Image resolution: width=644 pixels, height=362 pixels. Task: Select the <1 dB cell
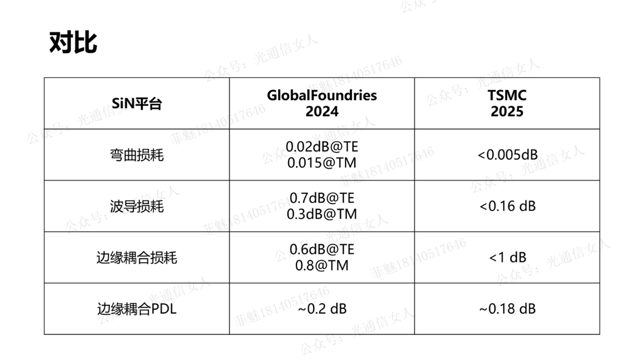click(x=507, y=258)
